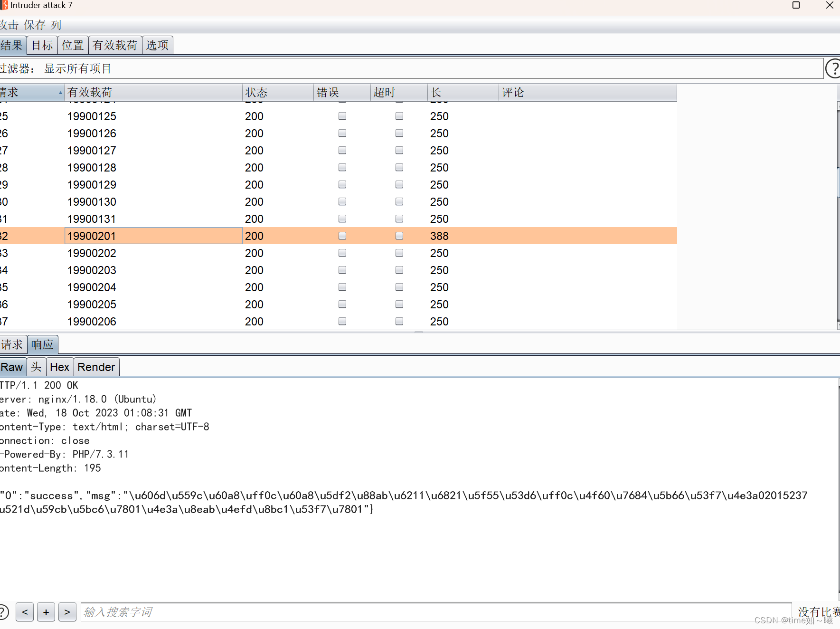Toggle 超时 checkbox for payload 19900129
The width and height of the screenshot is (840, 629).
tap(399, 184)
